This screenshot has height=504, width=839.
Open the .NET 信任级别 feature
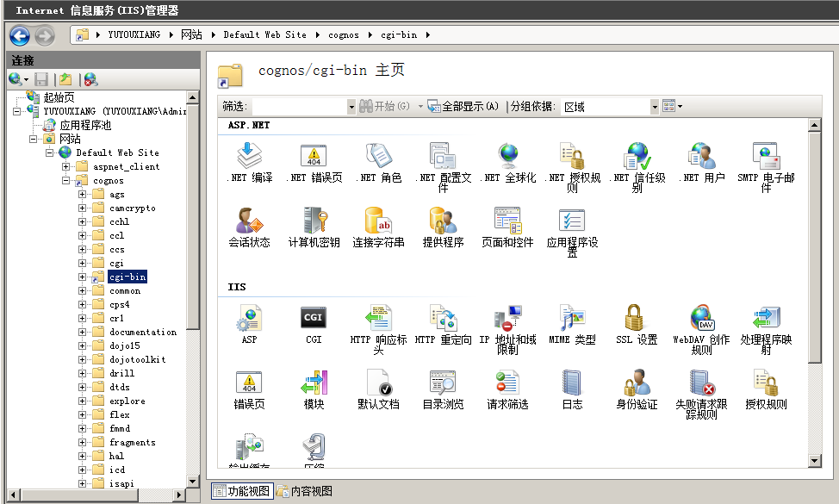pos(637,167)
